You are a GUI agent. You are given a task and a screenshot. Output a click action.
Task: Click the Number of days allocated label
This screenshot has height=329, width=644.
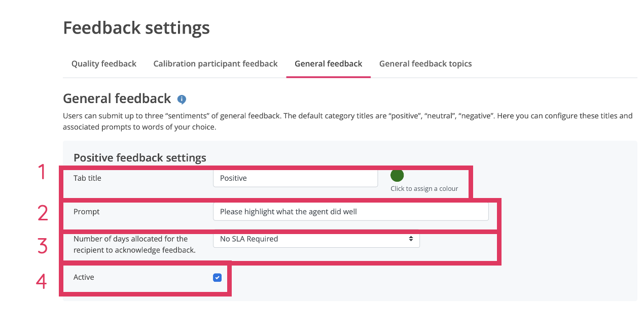click(x=131, y=244)
